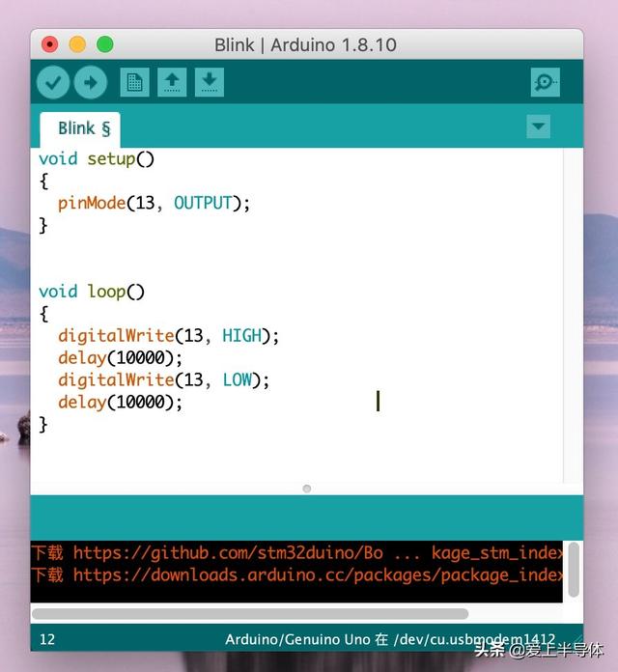Click the 'digitalWrite(13, HIGH);' line
Image resolution: width=618 pixels, height=672 pixels.
[168, 336]
